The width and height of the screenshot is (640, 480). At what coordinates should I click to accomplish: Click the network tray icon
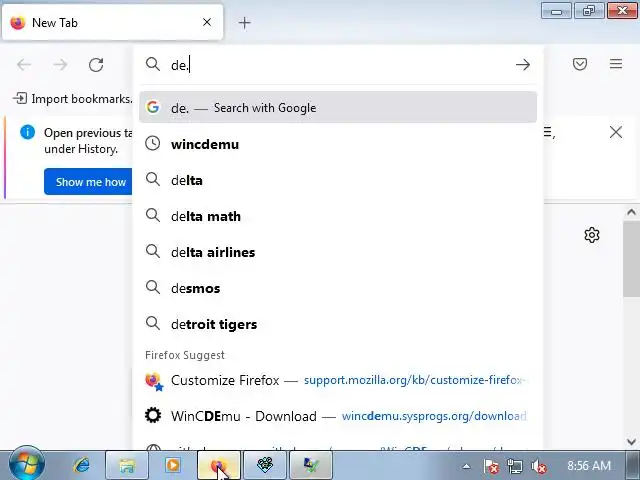point(515,466)
